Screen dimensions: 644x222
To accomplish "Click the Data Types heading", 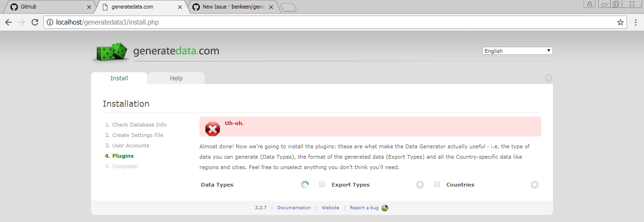I will pos(217,185).
